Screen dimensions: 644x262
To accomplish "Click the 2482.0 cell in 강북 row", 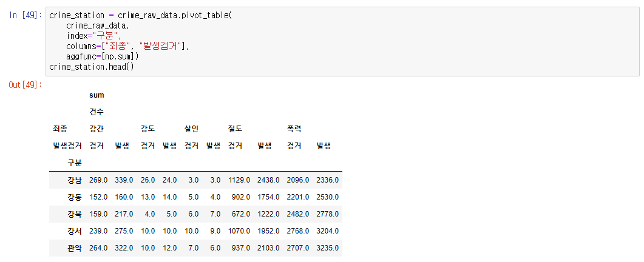I will (x=298, y=214).
